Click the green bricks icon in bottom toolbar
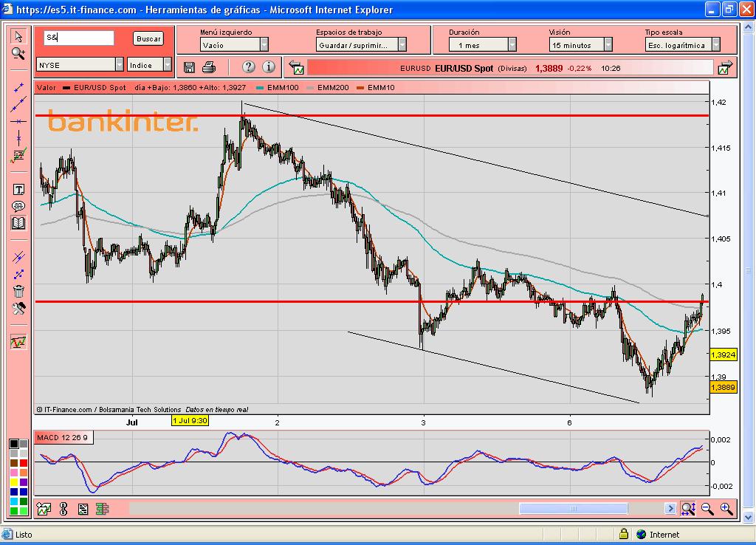The image size is (756, 545). click(x=102, y=508)
